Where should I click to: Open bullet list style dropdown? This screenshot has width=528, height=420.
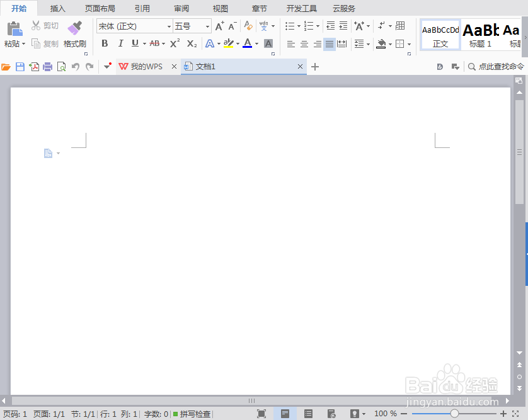click(299, 26)
